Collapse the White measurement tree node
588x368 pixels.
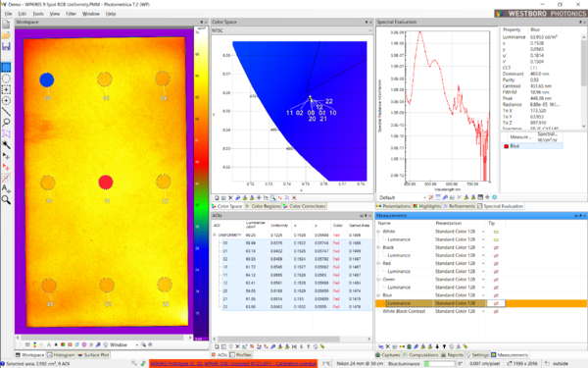(378, 232)
